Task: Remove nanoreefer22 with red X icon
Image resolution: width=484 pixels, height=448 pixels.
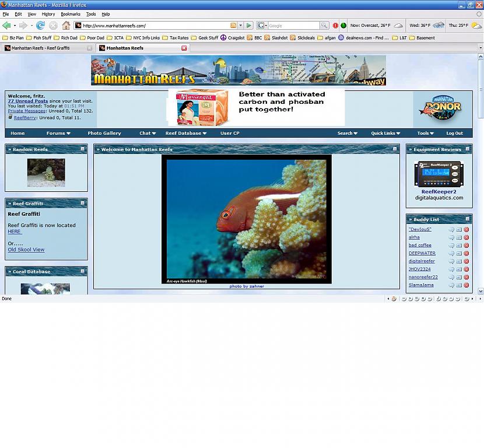Action: [x=467, y=277]
